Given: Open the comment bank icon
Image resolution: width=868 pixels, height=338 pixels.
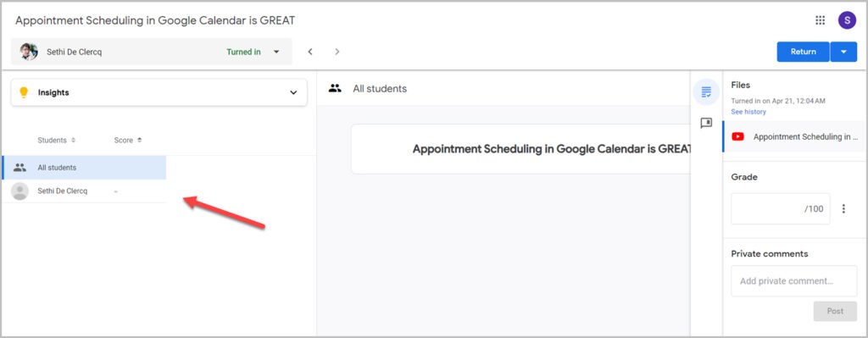Looking at the screenshot, I should (706, 123).
